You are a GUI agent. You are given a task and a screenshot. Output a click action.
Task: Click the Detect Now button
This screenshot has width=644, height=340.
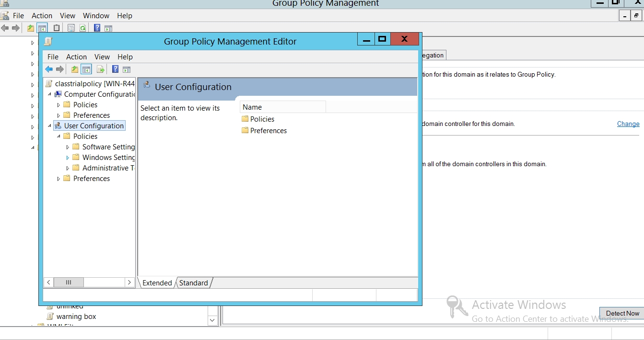coord(622,313)
